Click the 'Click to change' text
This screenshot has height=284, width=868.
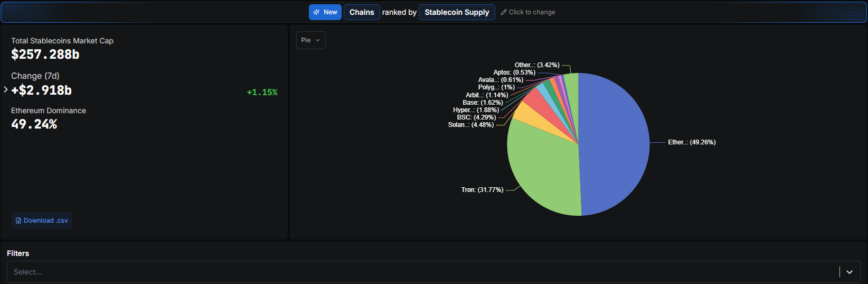point(532,12)
